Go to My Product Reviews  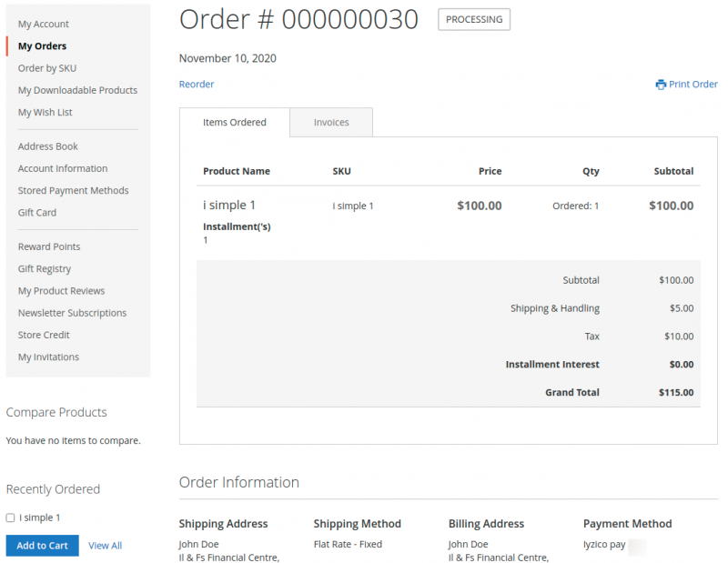pos(61,290)
